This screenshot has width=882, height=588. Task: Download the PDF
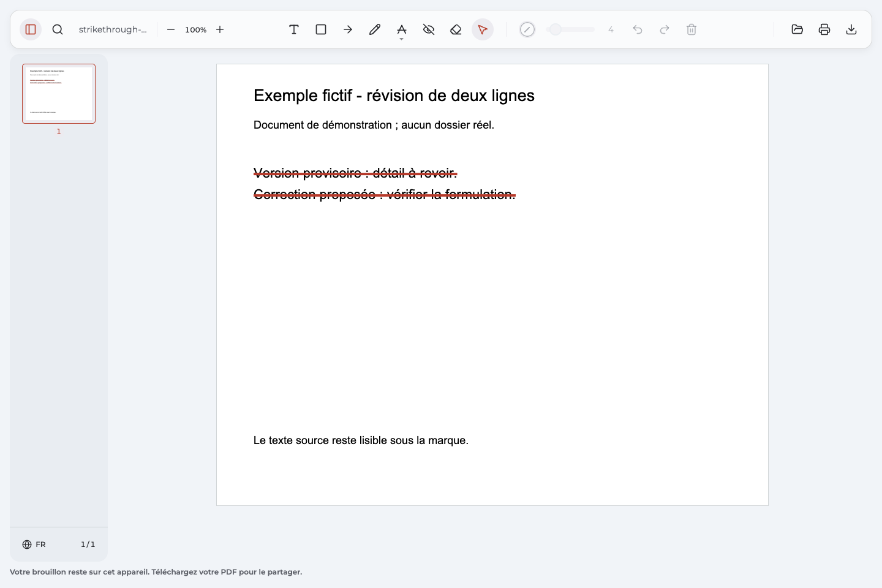tap(851, 29)
